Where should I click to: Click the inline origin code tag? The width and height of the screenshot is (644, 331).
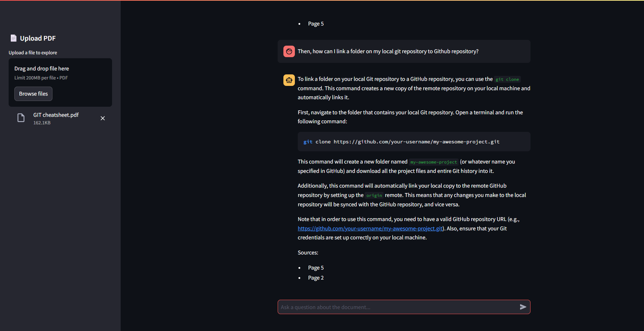pos(374,196)
